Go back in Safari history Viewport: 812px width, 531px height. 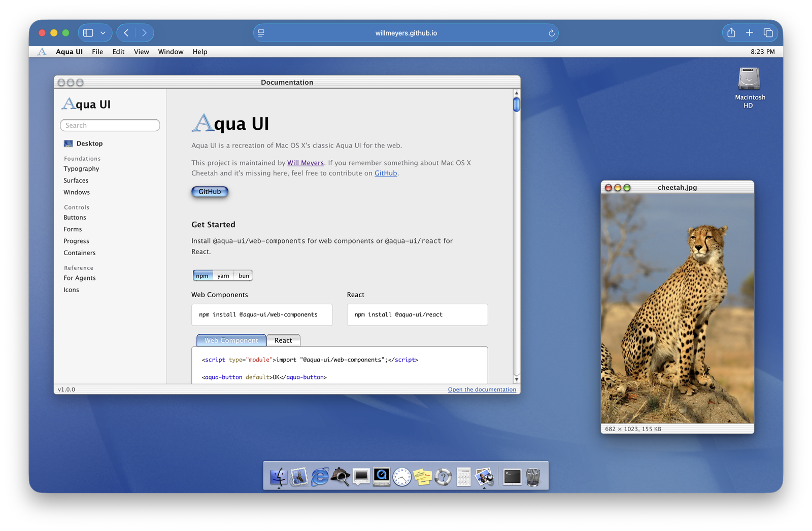(x=126, y=33)
